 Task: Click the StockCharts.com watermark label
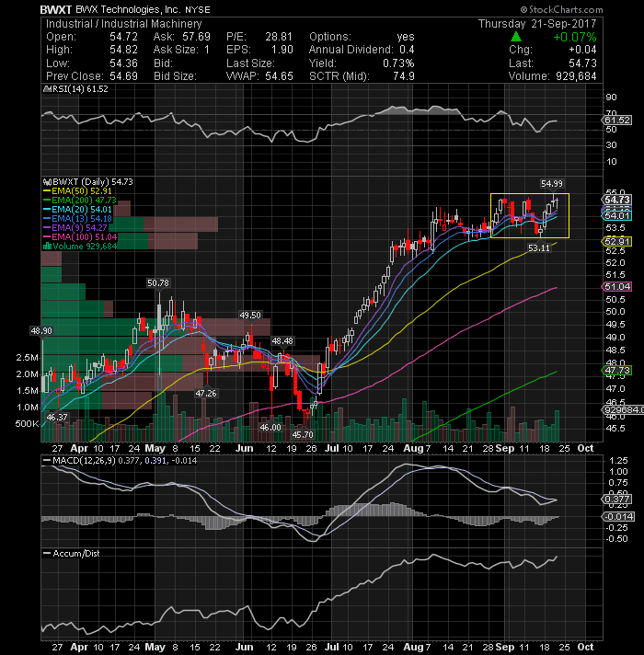pos(562,9)
